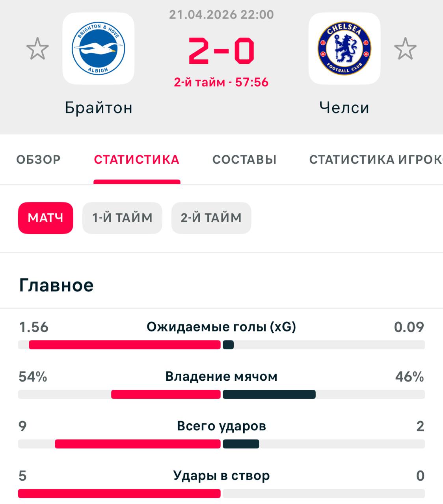Click the Ожидаемые голы (xG) stat label
This screenshot has height=504, width=443.
221,327
